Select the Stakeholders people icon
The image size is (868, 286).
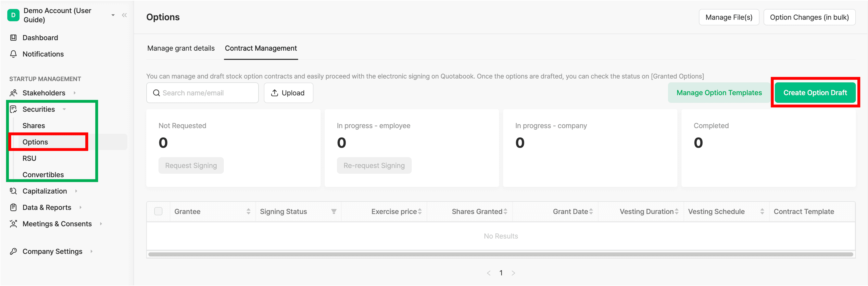click(13, 93)
